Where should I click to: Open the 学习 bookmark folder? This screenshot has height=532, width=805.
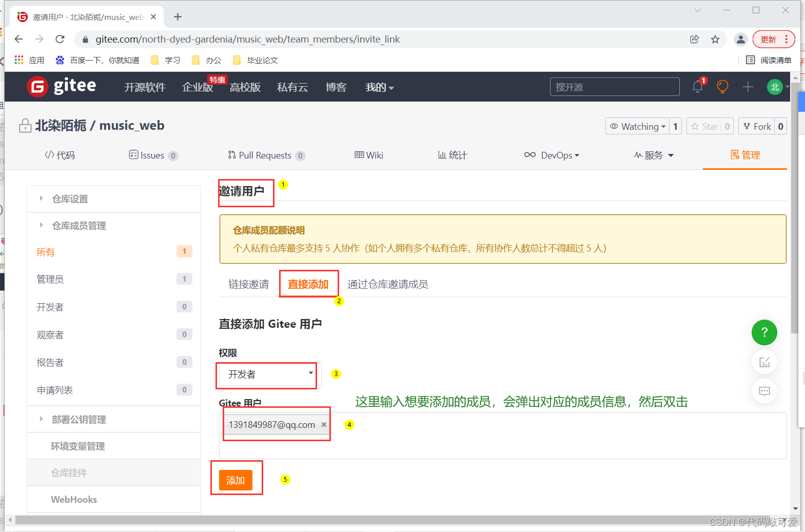pos(165,60)
